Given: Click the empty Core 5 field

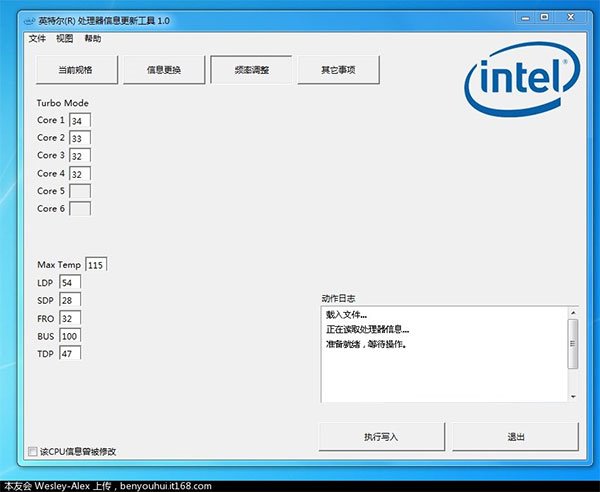Looking at the screenshot, I should [x=80, y=191].
